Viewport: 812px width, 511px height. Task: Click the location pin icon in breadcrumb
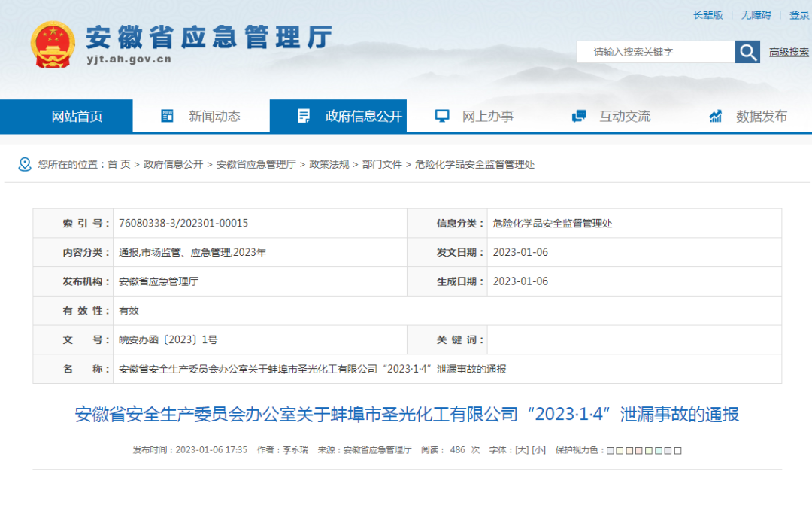[x=24, y=164]
